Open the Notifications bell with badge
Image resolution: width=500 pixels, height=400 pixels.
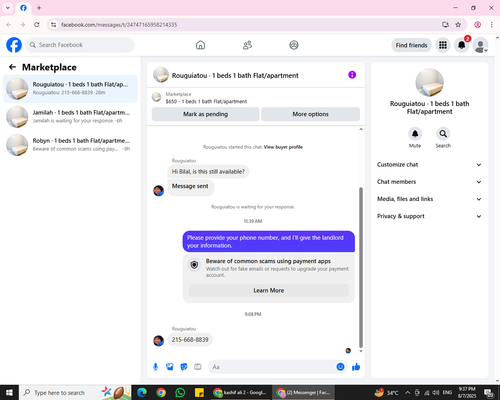[462, 45]
